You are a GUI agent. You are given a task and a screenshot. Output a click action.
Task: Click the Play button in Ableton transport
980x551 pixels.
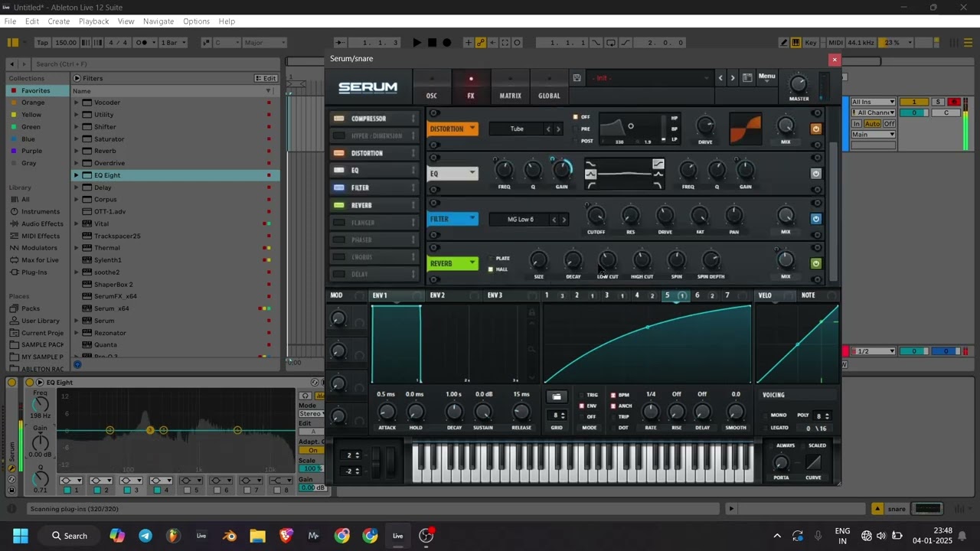pyautogui.click(x=416, y=43)
